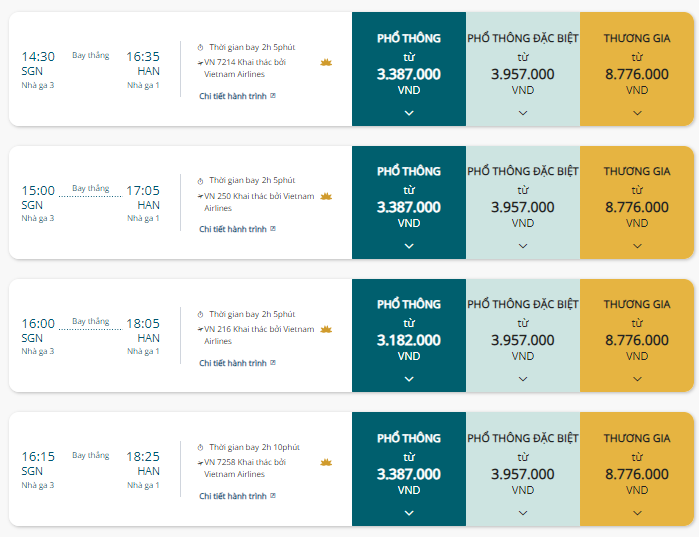The width and height of the screenshot is (699, 537).
Task: Expand Phổ Thông Đặc Biệt chevron for 16:00 flight
Action: coord(523,379)
